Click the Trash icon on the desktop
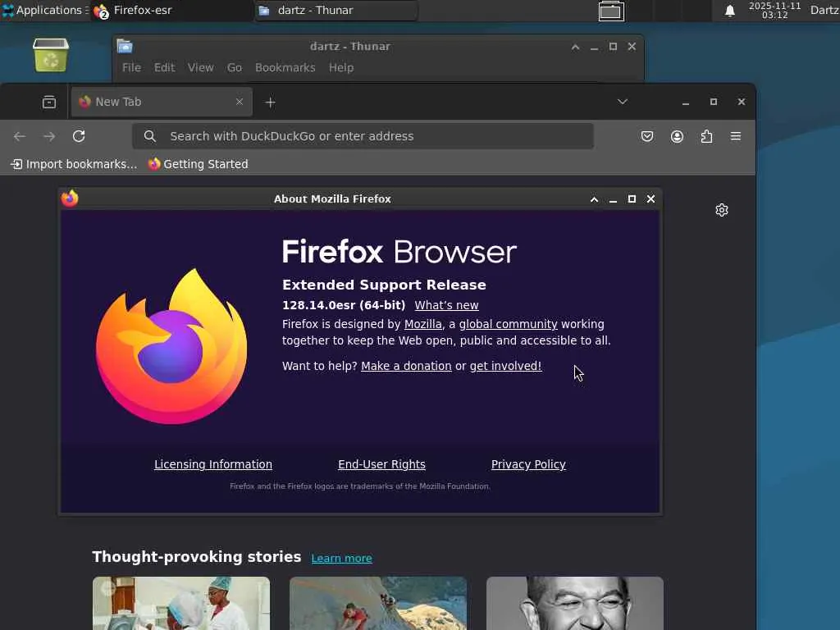Image resolution: width=840 pixels, height=630 pixels. click(x=51, y=55)
